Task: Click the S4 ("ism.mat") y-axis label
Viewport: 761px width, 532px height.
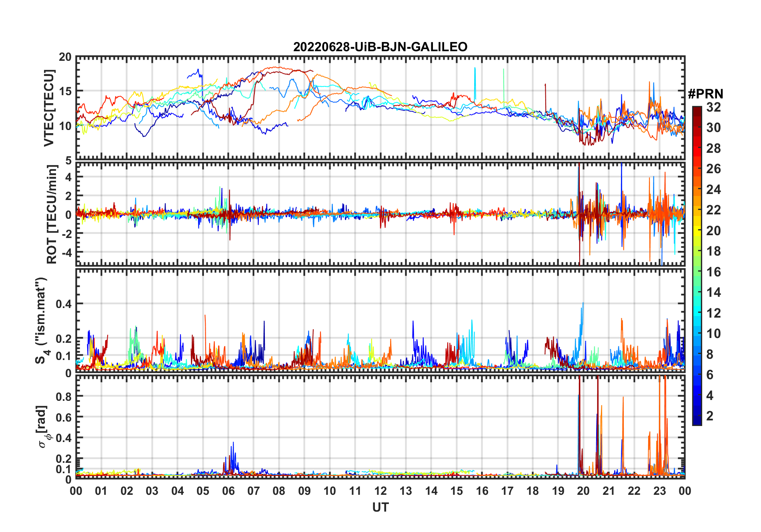Action: pos(42,320)
